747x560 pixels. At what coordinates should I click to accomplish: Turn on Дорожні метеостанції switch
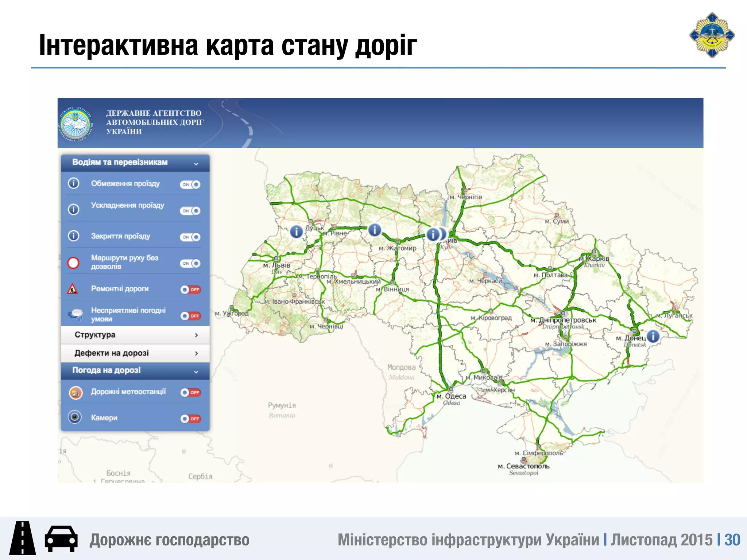pyautogui.click(x=190, y=392)
